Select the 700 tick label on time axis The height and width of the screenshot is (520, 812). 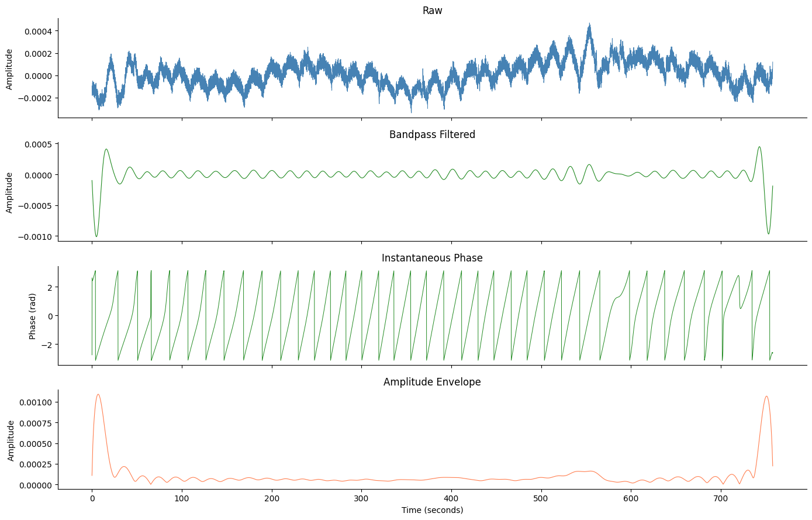(721, 499)
